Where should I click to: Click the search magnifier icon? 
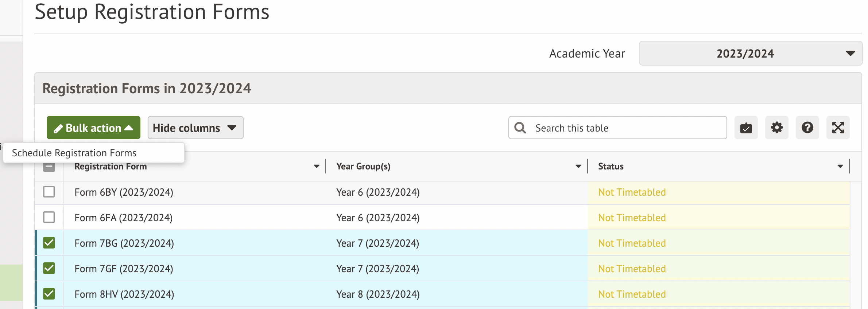point(520,128)
